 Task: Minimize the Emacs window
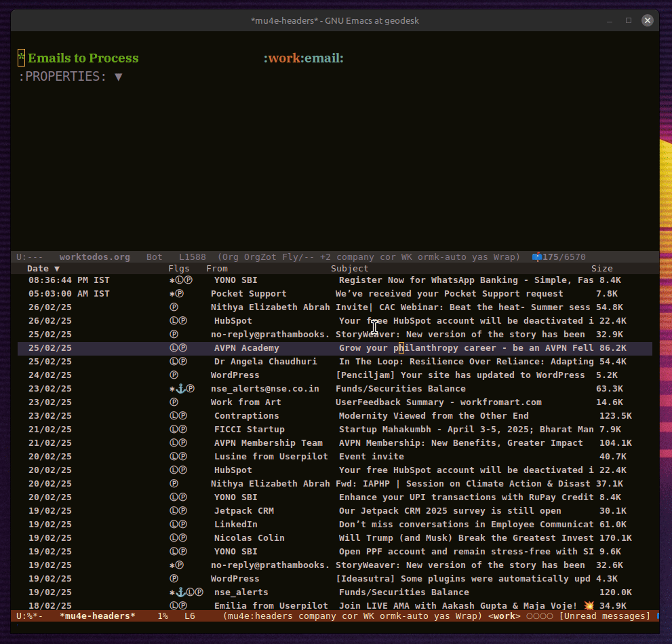(609, 20)
